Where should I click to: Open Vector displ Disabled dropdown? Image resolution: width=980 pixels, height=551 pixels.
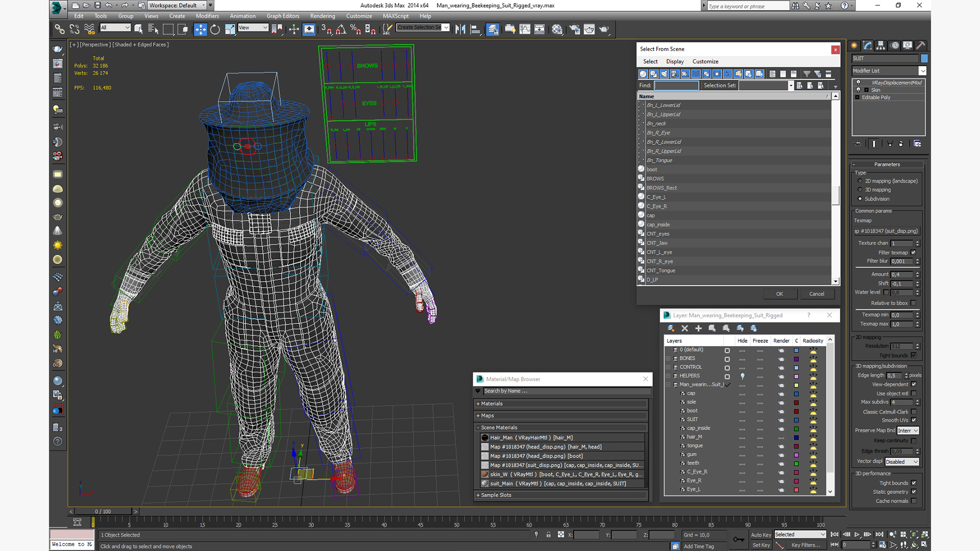point(901,462)
